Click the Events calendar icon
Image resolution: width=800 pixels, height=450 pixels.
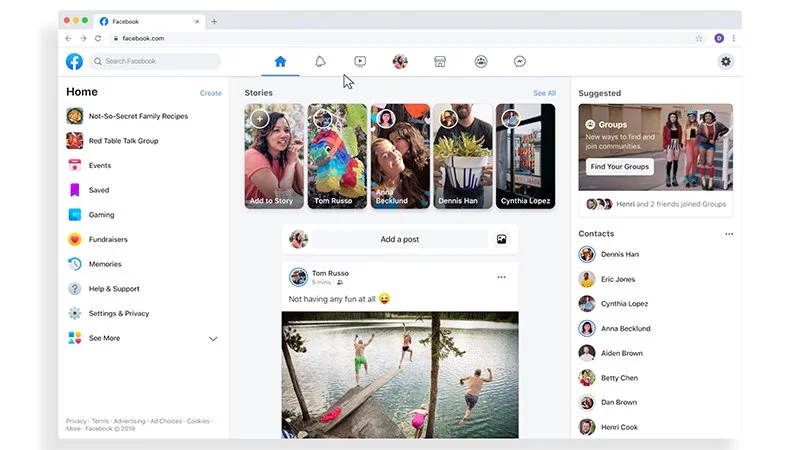coord(74,165)
